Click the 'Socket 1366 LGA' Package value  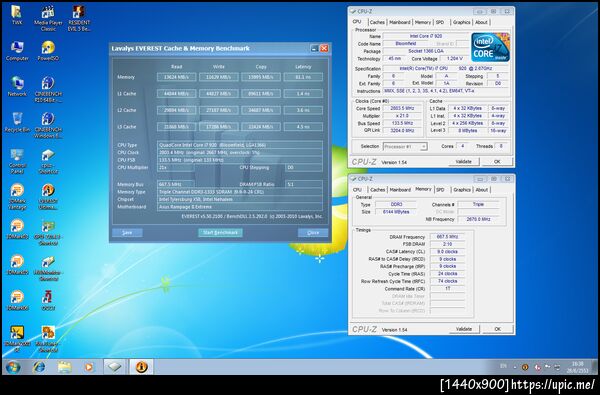point(426,51)
